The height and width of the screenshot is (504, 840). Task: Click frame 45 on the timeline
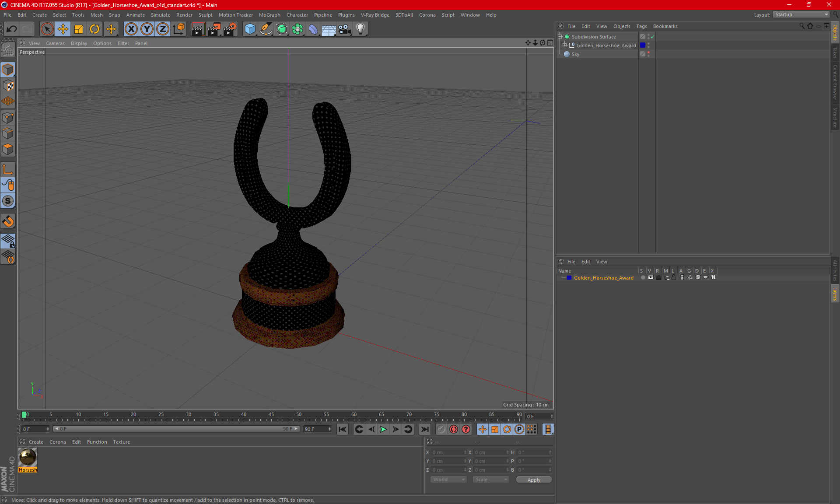tap(271, 415)
